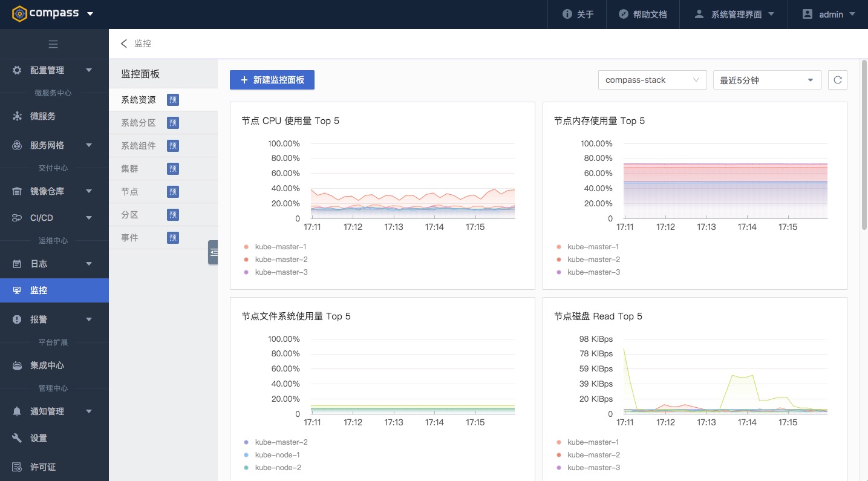Open the compass-stack cluster dropdown
The height and width of the screenshot is (481, 868).
tap(652, 80)
